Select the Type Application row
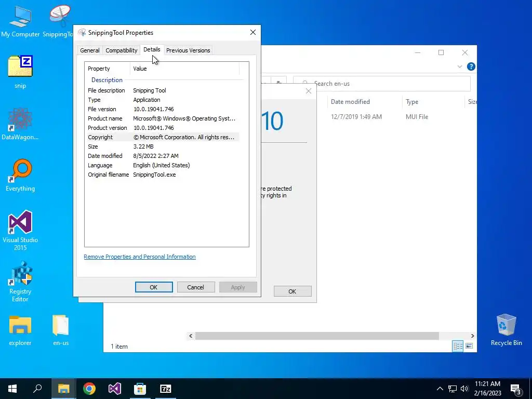Screen dimensions: 532x399 point(163,100)
